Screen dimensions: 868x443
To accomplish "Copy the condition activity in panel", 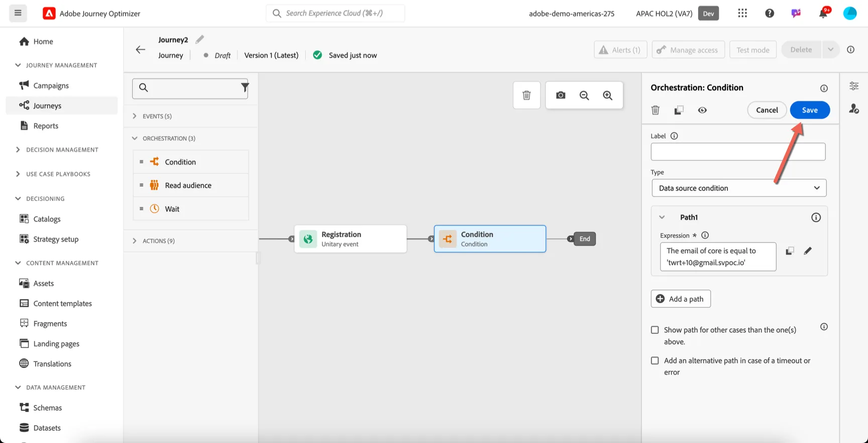I will point(679,110).
